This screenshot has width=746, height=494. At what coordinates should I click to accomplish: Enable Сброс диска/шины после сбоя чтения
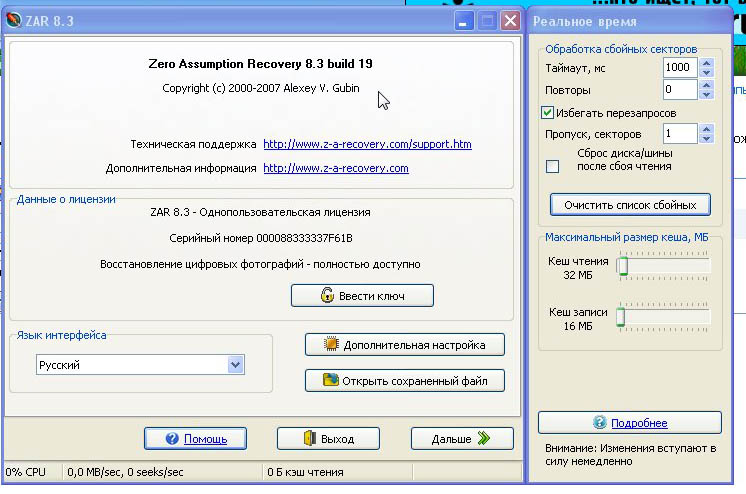coord(552,167)
